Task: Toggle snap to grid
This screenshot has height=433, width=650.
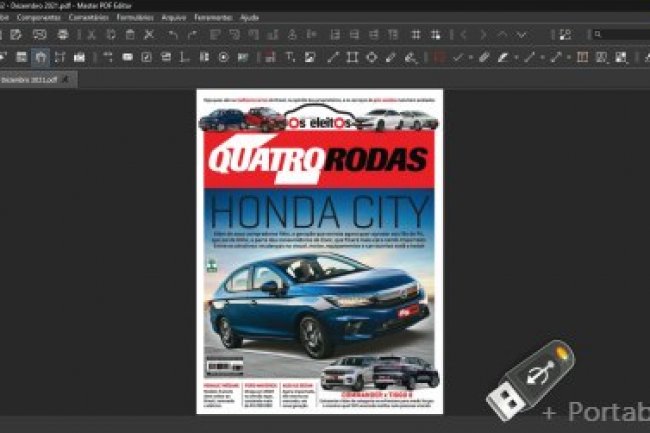Action: [x=435, y=34]
